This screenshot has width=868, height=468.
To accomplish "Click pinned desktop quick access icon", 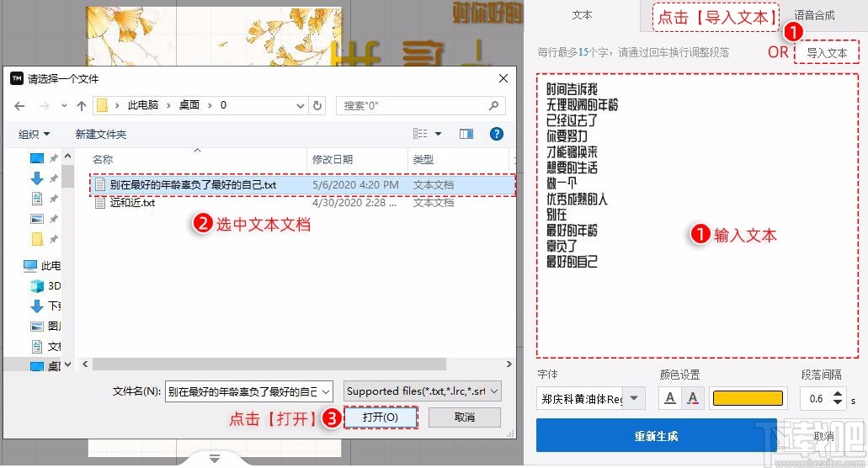I will pos(36,158).
